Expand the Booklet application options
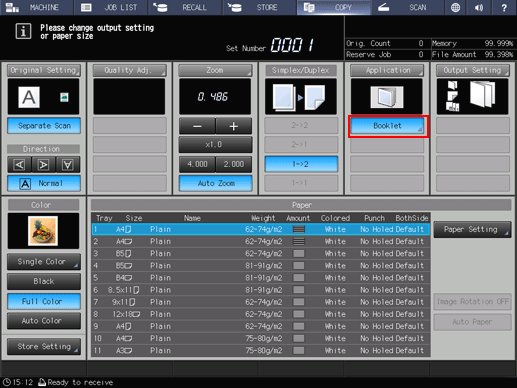 [388, 126]
